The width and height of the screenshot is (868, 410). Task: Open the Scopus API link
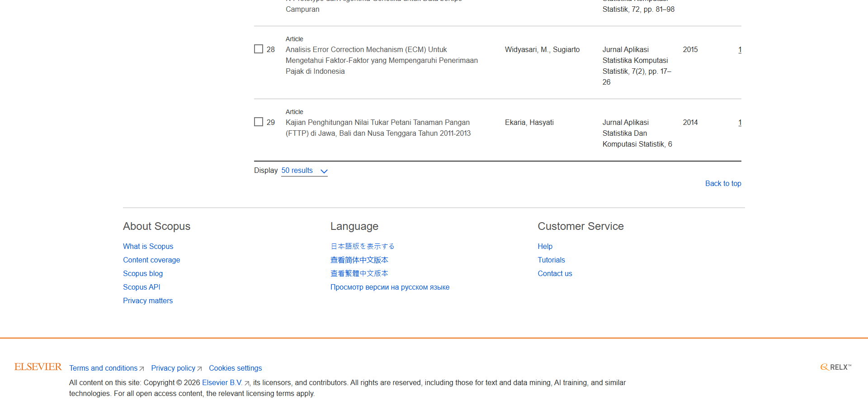[x=142, y=287]
